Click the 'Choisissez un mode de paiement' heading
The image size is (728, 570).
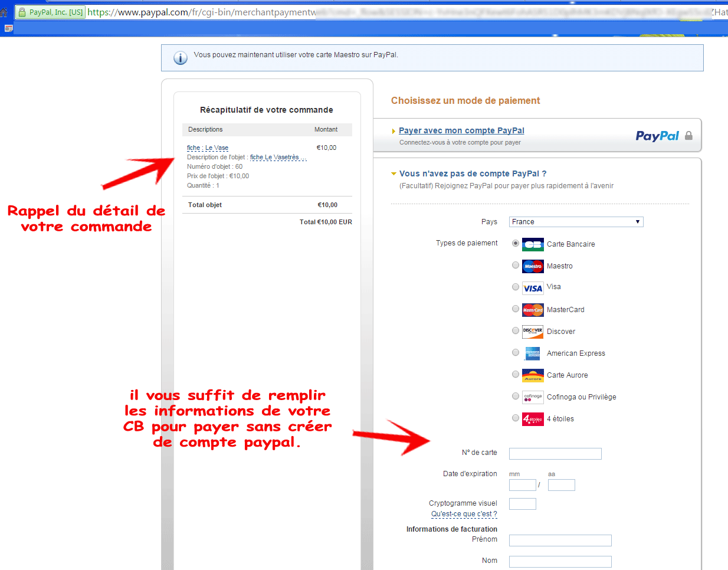pos(465,101)
